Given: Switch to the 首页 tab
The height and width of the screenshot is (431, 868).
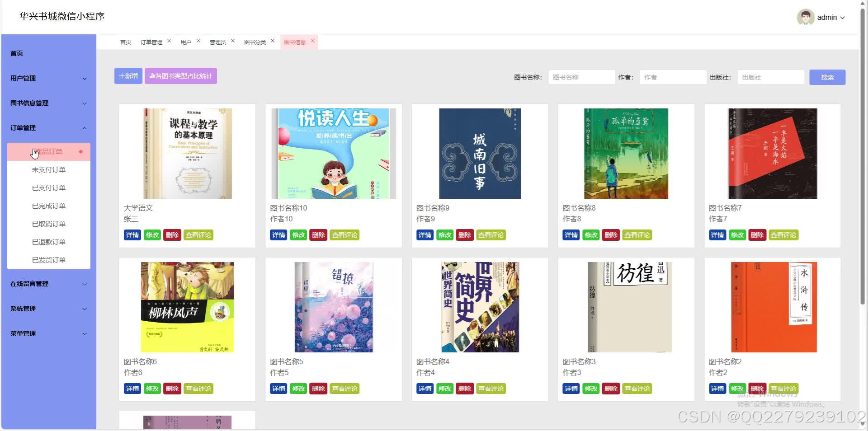Looking at the screenshot, I should pyautogui.click(x=126, y=42).
